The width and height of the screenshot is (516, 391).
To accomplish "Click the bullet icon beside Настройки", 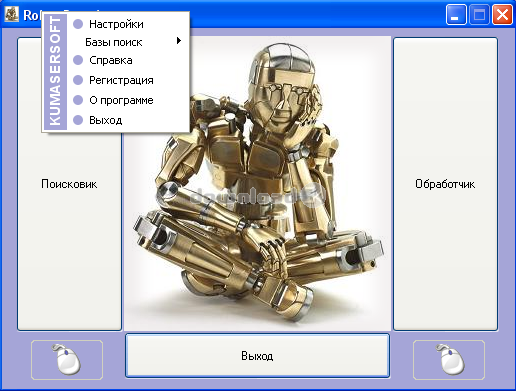I will tap(78, 24).
